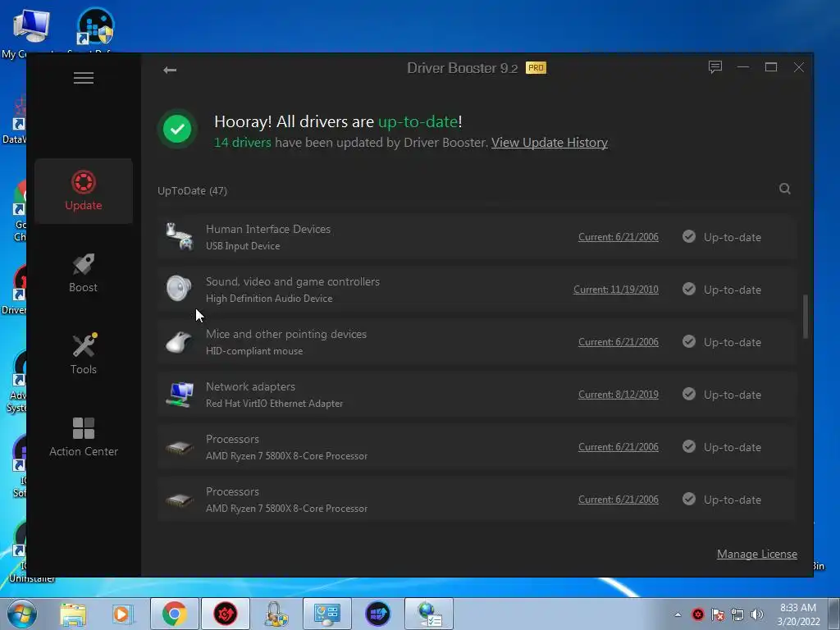Show hidden system tray icons
This screenshot has height=630, width=840.
678,614
